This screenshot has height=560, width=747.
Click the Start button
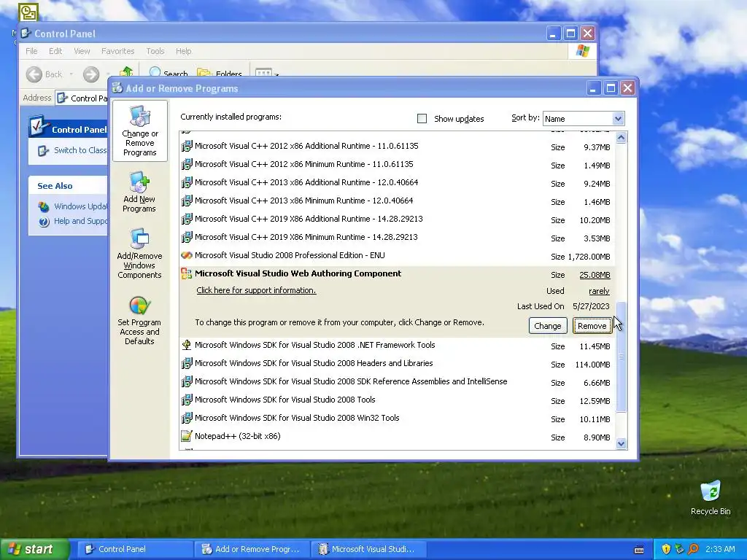click(x=35, y=549)
